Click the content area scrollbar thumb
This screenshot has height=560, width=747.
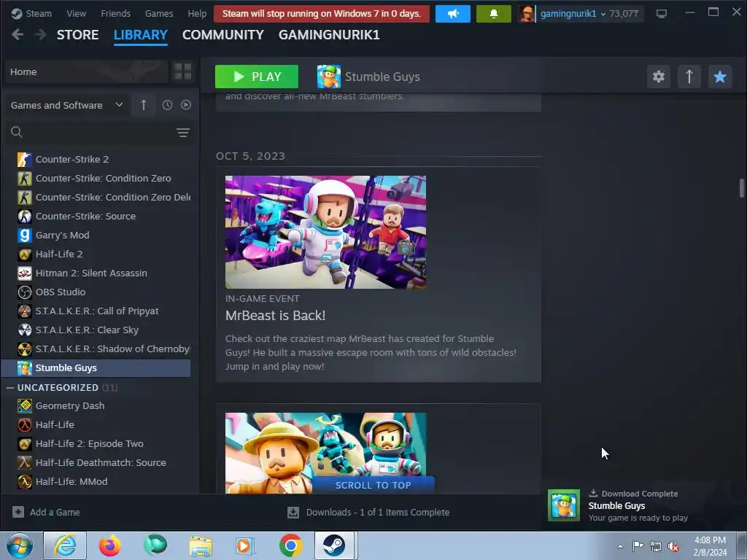(x=741, y=187)
